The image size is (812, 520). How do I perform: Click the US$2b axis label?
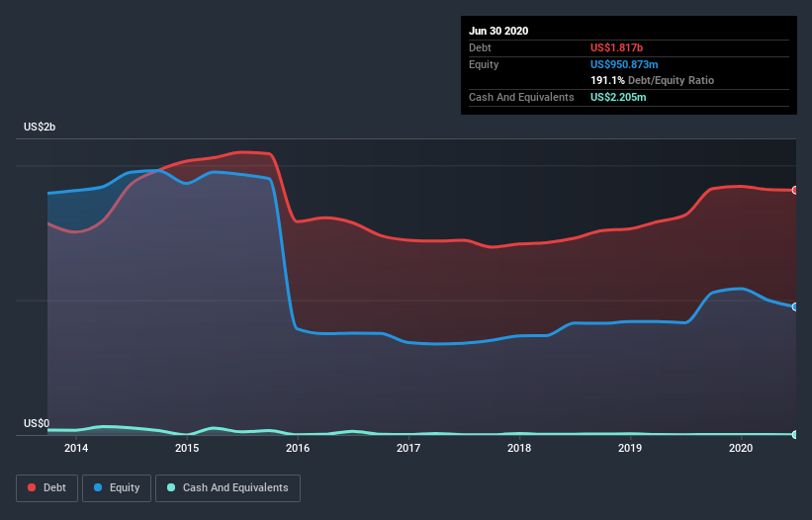pos(40,127)
